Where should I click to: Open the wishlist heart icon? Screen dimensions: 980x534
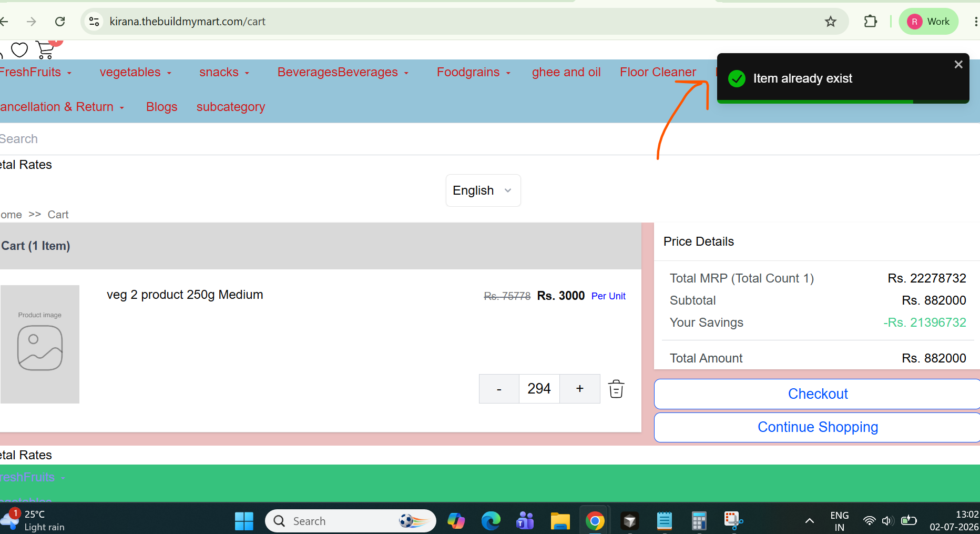tap(19, 50)
